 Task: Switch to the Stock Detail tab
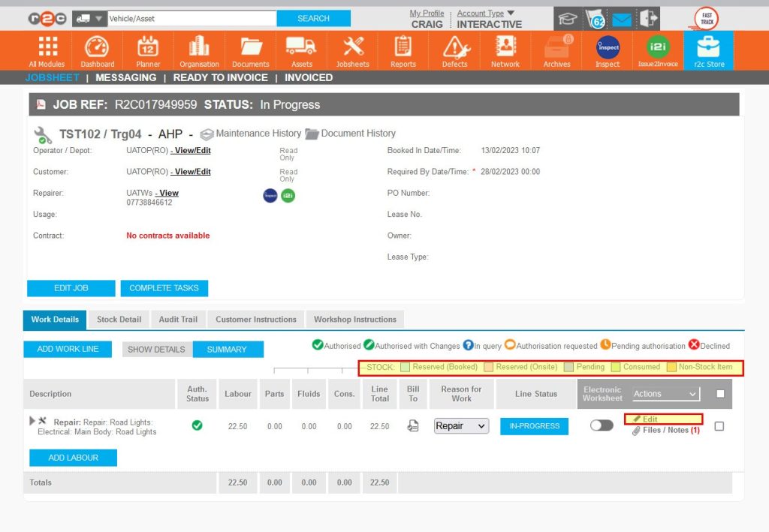[119, 319]
